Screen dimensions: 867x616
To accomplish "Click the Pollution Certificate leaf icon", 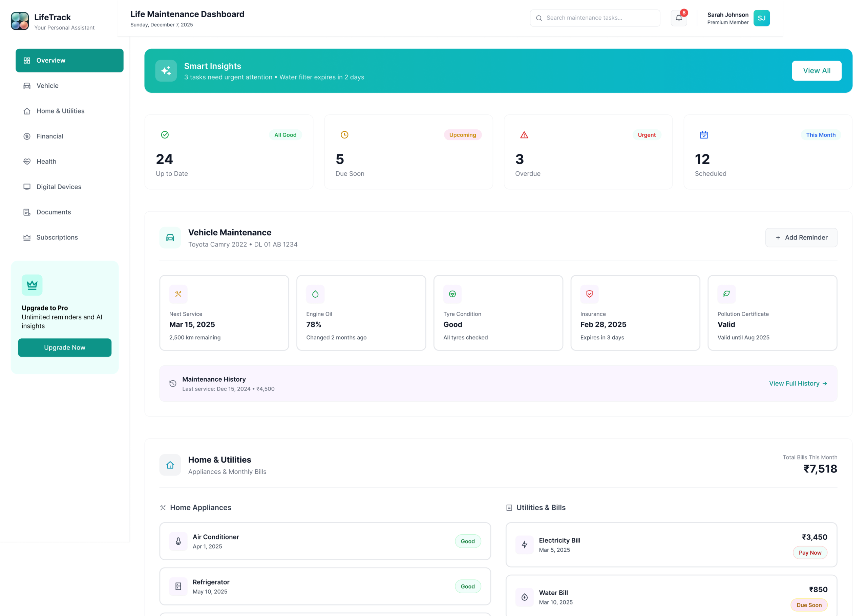I will 726,294.
